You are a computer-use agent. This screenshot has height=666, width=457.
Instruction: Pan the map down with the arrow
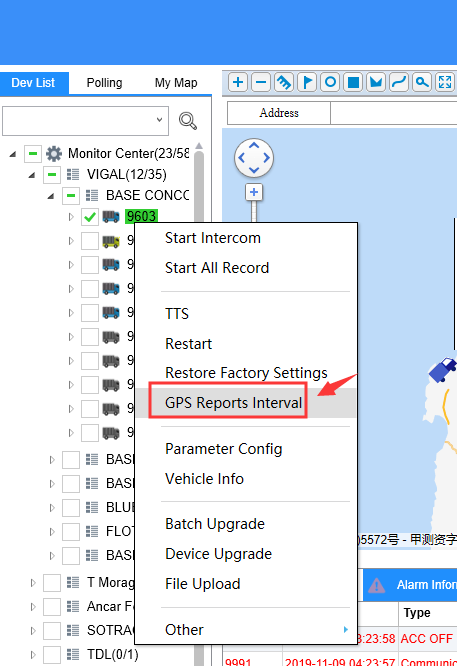pyautogui.click(x=254, y=170)
